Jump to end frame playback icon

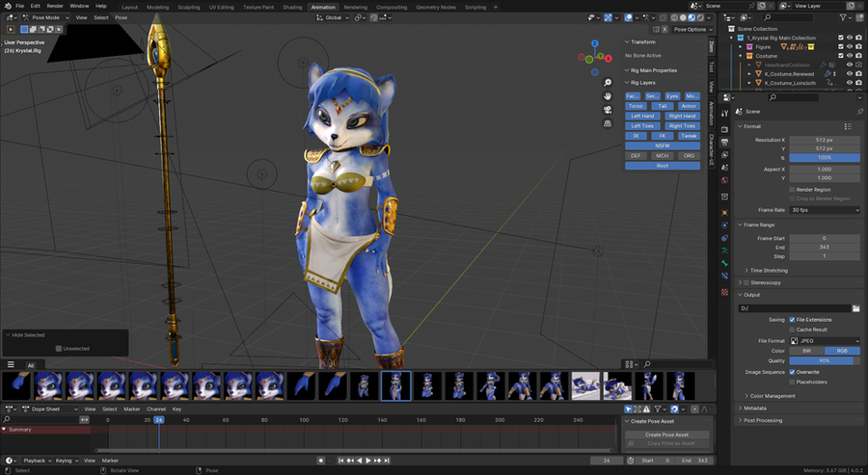pyautogui.click(x=387, y=461)
